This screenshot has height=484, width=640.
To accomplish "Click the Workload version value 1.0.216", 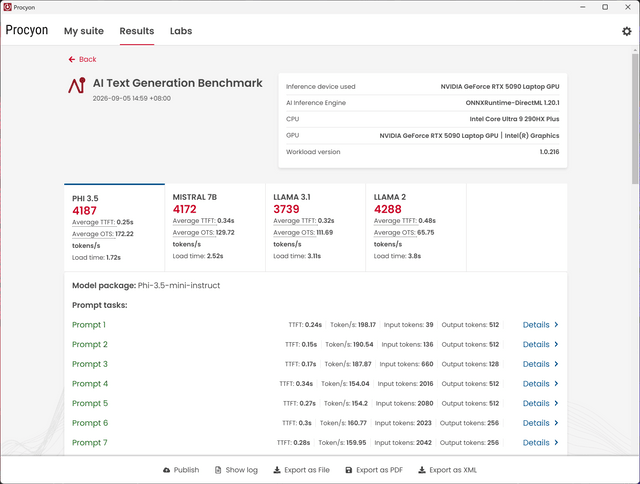I will point(549,152).
